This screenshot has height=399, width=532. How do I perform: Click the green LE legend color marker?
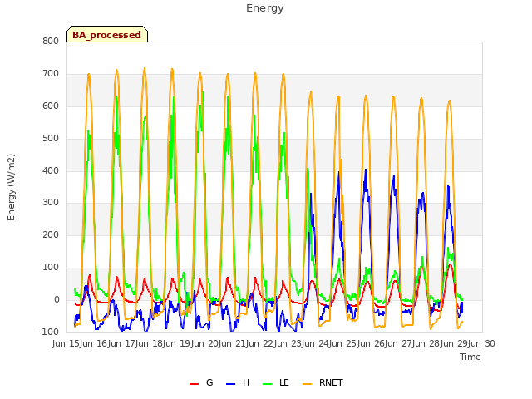tap(268, 384)
